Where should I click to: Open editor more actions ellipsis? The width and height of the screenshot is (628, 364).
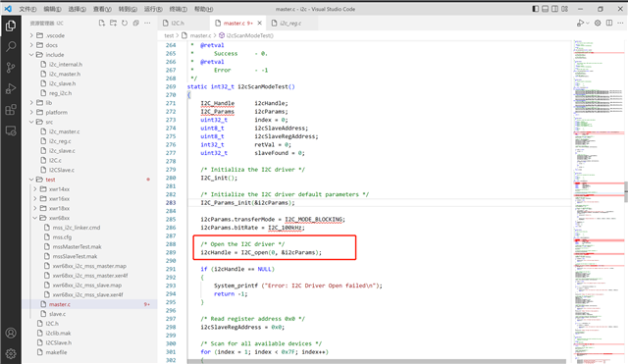620,24
